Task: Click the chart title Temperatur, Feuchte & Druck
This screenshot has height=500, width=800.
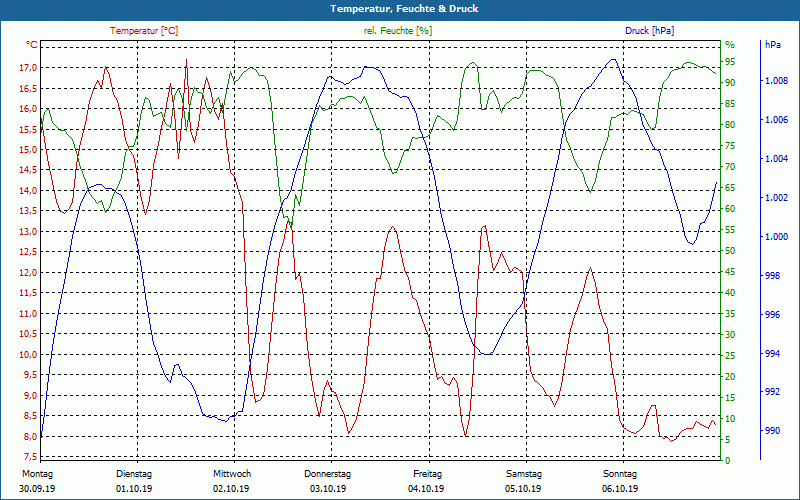Action: click(404, 9)
